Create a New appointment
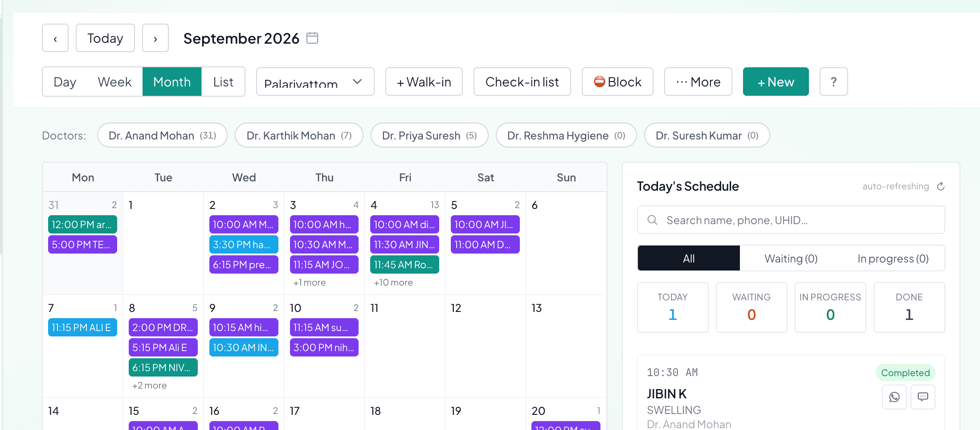 point(776,82)
